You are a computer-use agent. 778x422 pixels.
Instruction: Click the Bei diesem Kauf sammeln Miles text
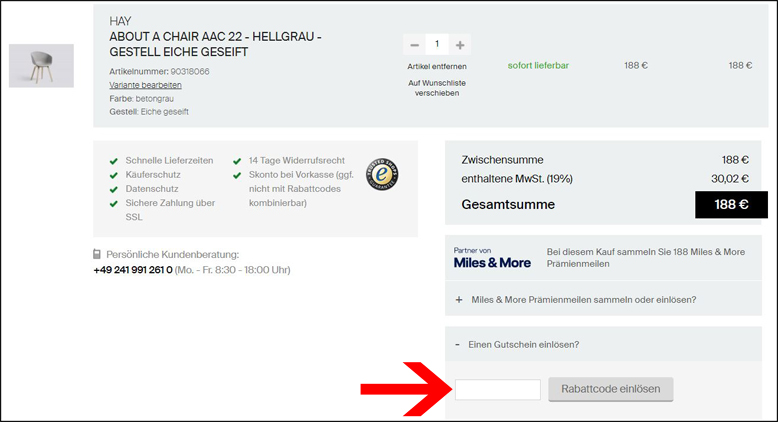(x=646, y=258)
